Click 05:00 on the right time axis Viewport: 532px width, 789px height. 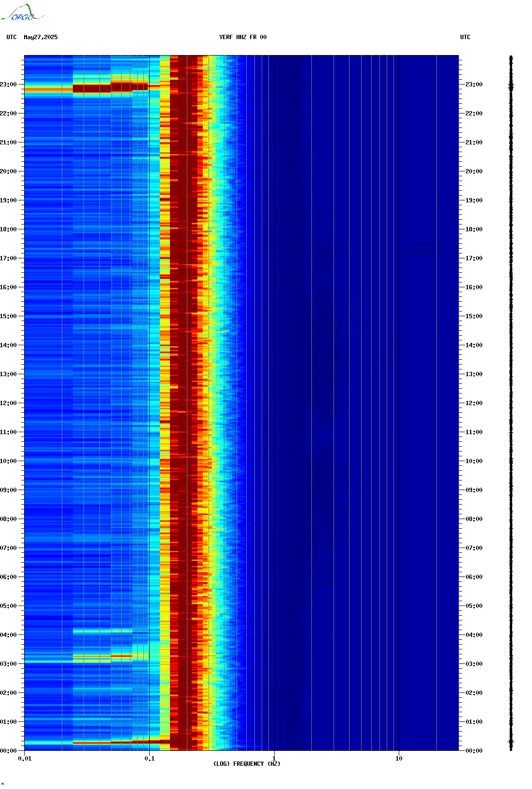[474, 606]
